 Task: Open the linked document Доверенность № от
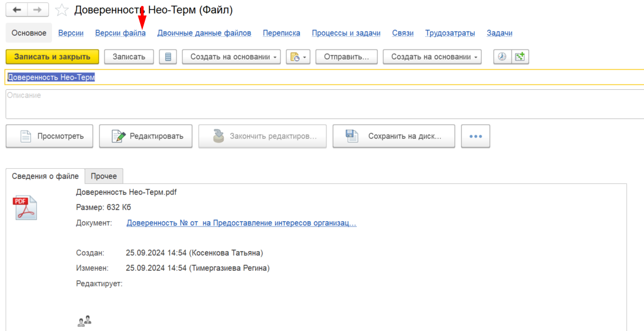click(241, 223)
